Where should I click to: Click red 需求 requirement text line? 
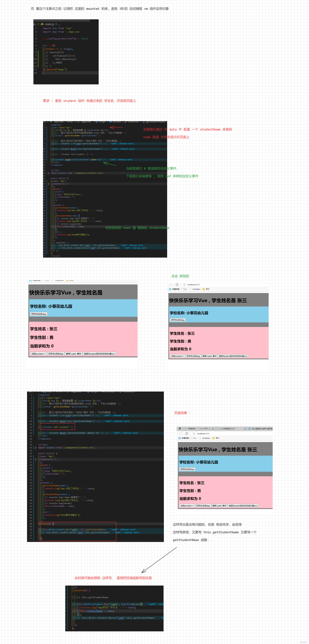[89, 101]
